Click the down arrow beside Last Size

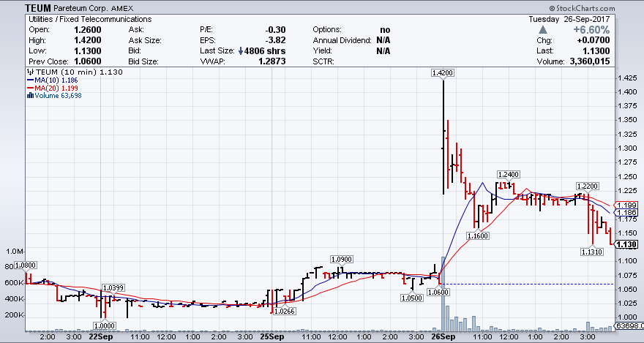[x=239, y=51]
